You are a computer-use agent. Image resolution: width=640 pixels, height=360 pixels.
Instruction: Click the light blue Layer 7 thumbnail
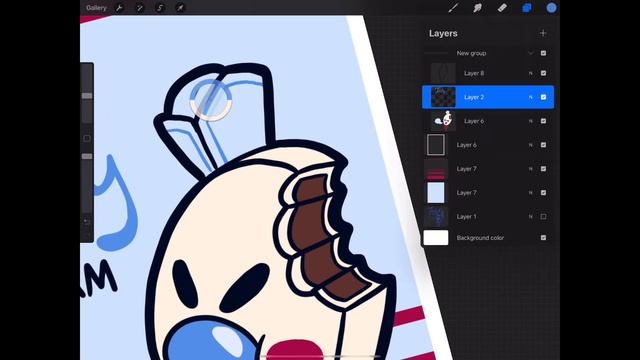(x=436, y=193)
